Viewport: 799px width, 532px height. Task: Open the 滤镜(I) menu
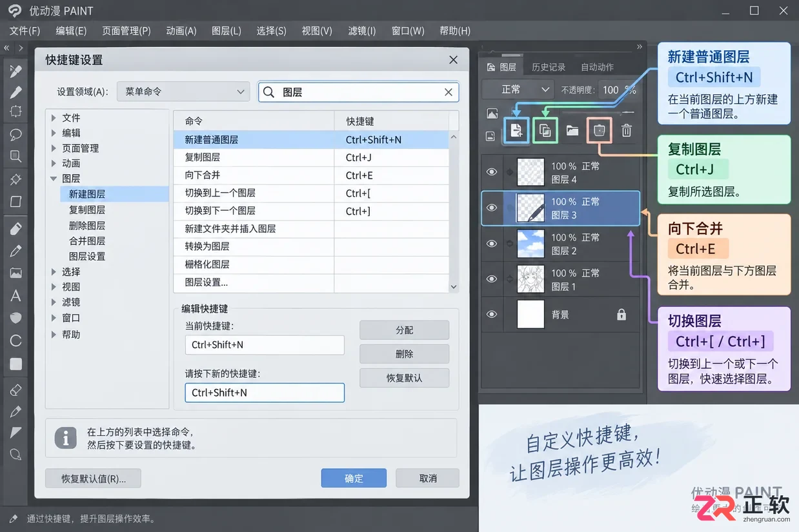pyautogui.click(x=361, y=31)
